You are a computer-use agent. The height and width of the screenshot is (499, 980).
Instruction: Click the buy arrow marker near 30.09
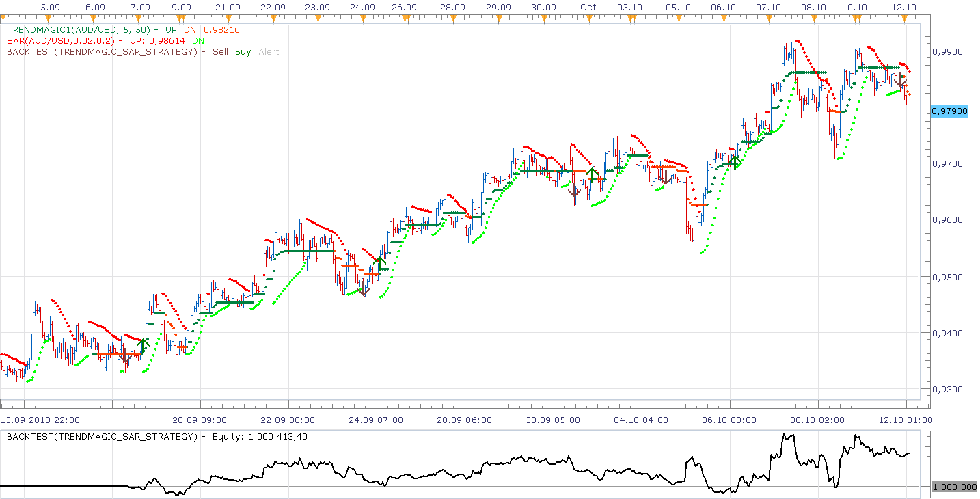pos(593,174)
